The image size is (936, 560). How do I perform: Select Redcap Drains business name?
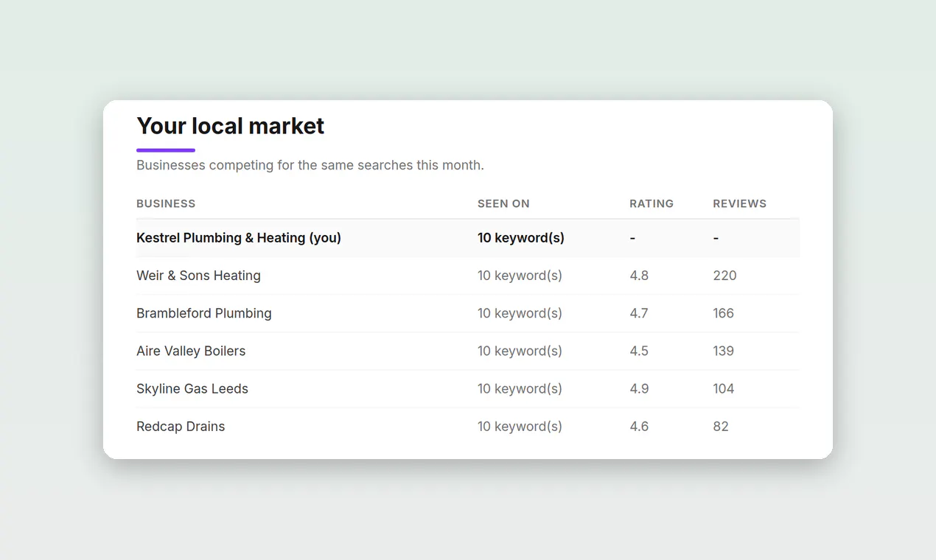click(181, 426)
